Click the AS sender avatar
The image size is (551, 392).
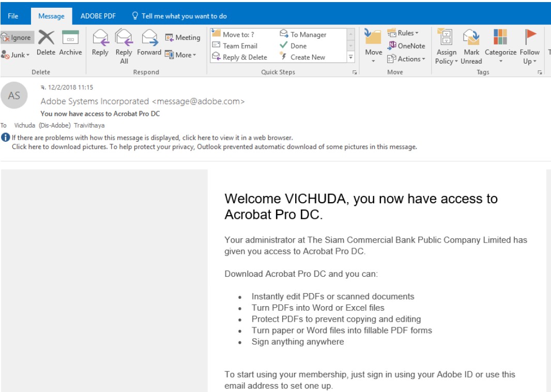[14, 95]
